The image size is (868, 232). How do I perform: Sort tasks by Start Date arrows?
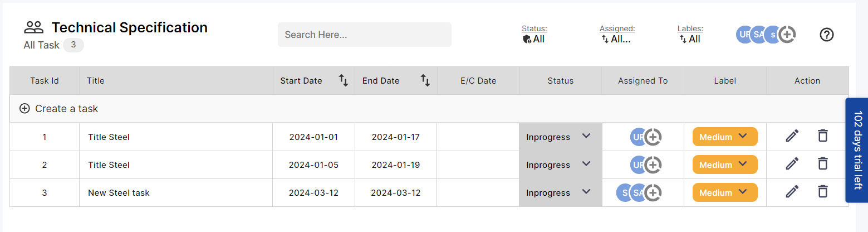click(x=344, y=80)
